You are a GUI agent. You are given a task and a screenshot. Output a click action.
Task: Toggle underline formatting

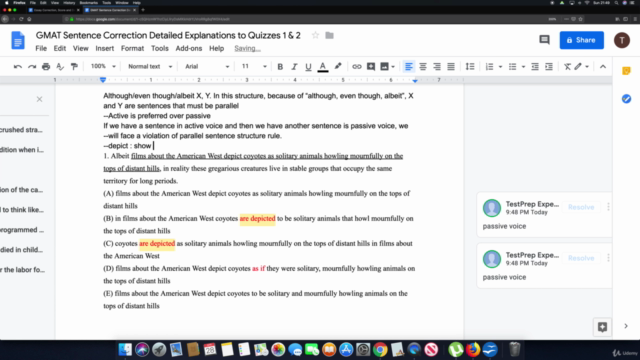[308, 67]
